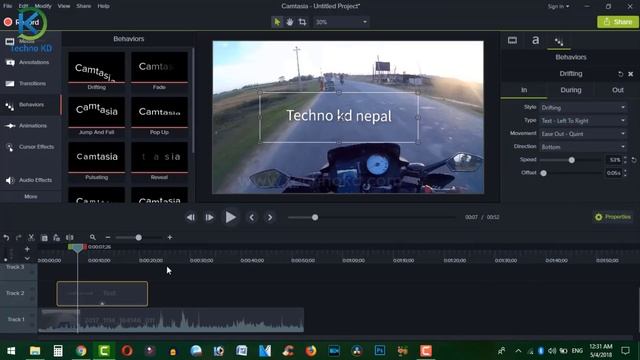Viewport: 640px width, 360px height.
Task: Toggle the Properties panel button
Action: 613,217
